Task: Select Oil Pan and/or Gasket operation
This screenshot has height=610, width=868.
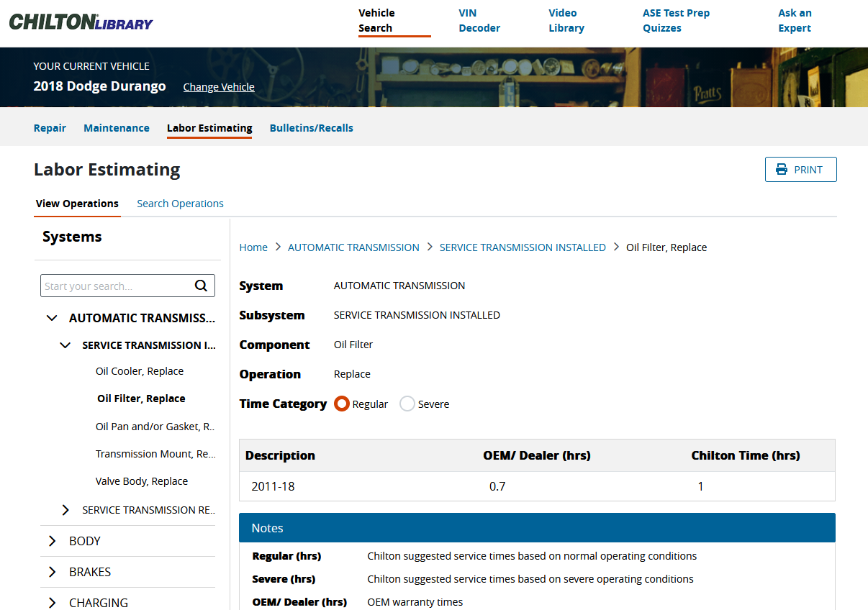Action: point(155,427)
